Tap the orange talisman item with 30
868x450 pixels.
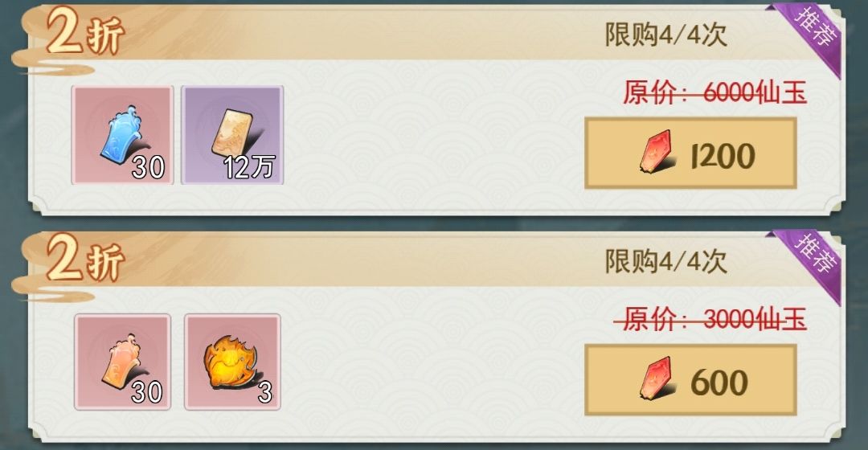tap(122, 362)
